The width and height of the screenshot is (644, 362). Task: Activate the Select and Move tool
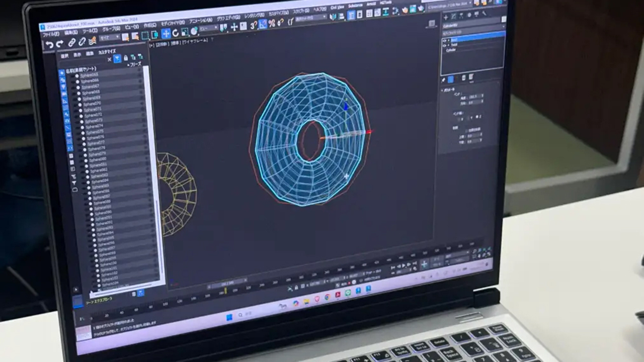[x=166, y=34]
